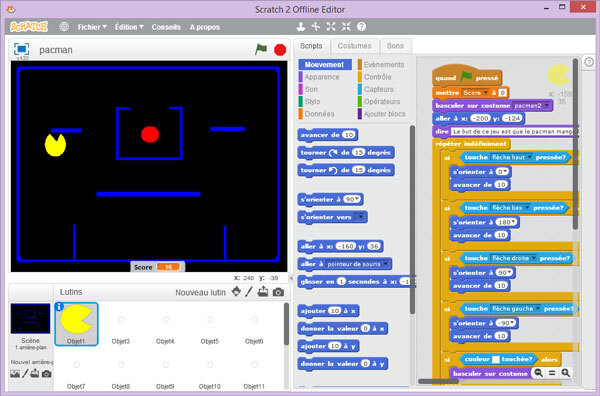Select the Duplicate stamp tool in toolbar
The width and height of the screenshot is (600, 396).
coord(301,26)
